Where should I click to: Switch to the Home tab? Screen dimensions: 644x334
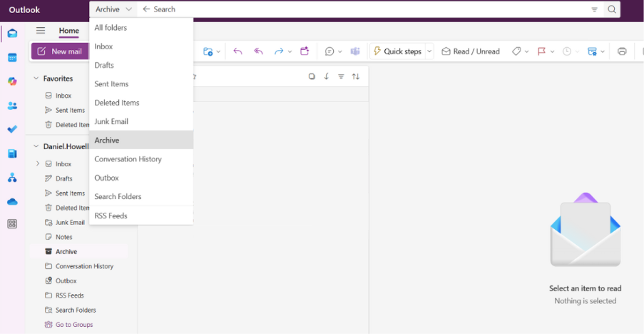(x=68, y=31)
